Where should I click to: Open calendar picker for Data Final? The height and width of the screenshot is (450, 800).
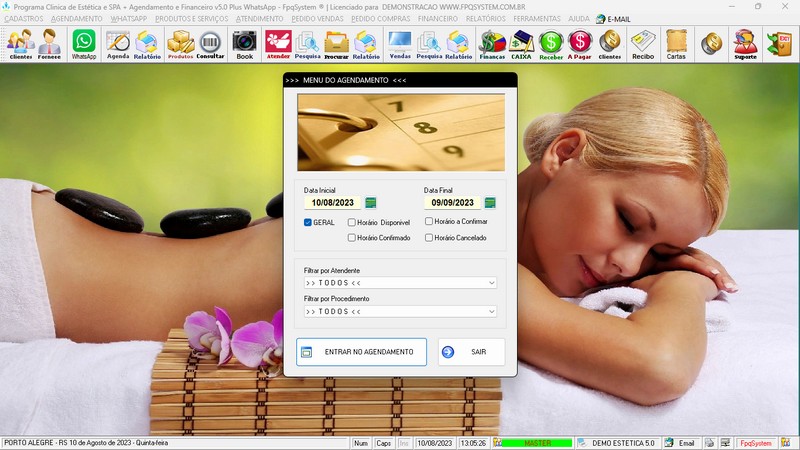490,203
